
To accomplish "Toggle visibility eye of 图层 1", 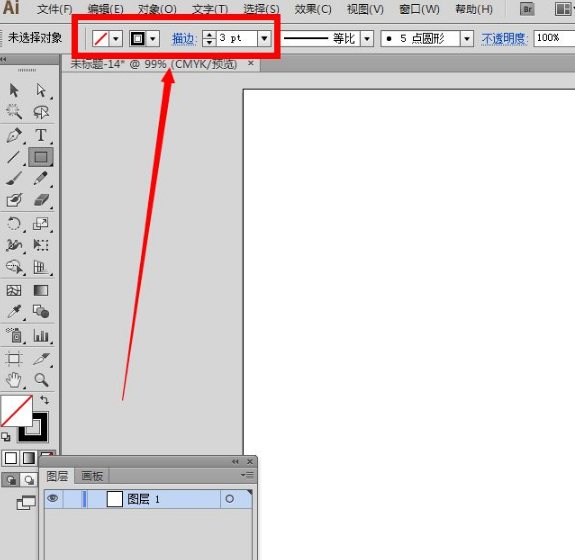I will tap(53, 499).
